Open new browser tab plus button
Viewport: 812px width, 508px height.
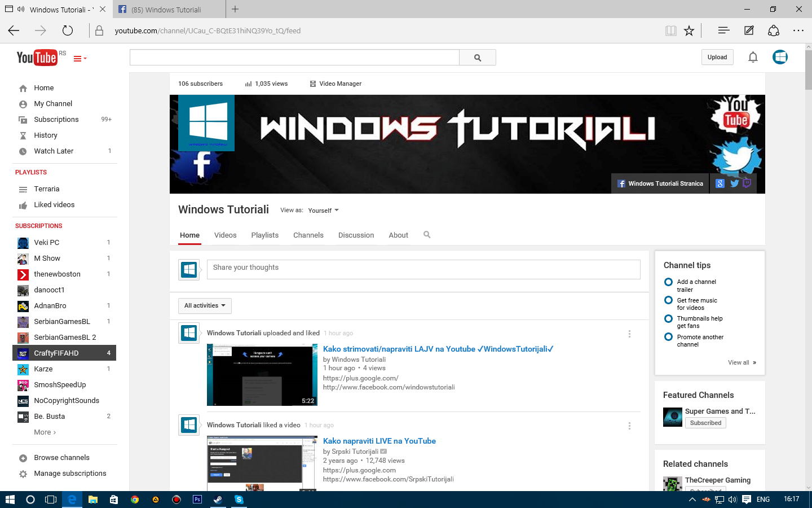[x=235, y=9]
